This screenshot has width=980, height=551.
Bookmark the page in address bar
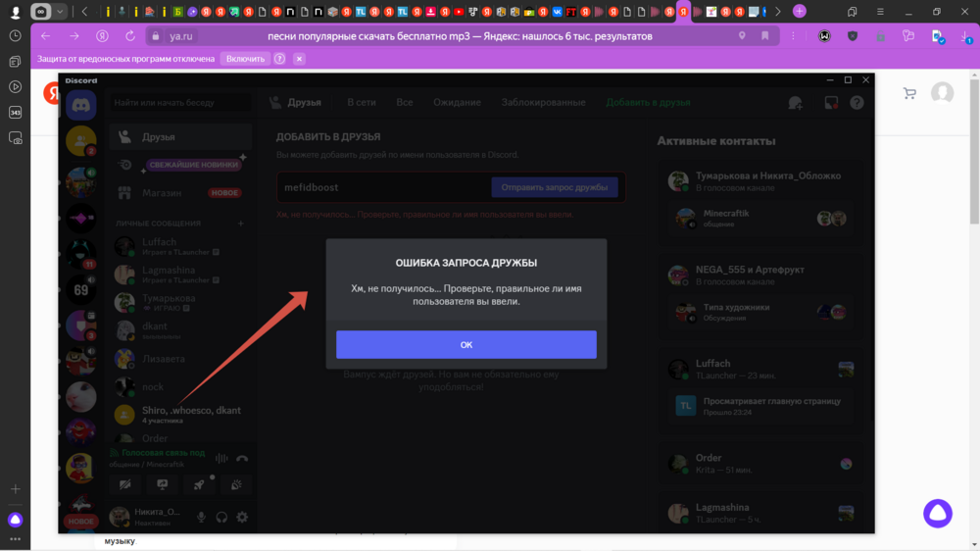[x=765, y=36]
